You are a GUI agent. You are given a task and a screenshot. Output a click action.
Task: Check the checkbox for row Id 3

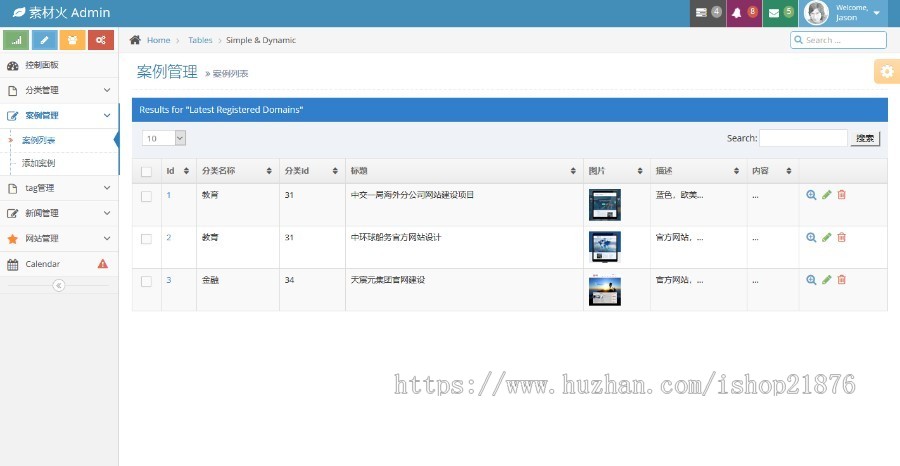(146, 281)
